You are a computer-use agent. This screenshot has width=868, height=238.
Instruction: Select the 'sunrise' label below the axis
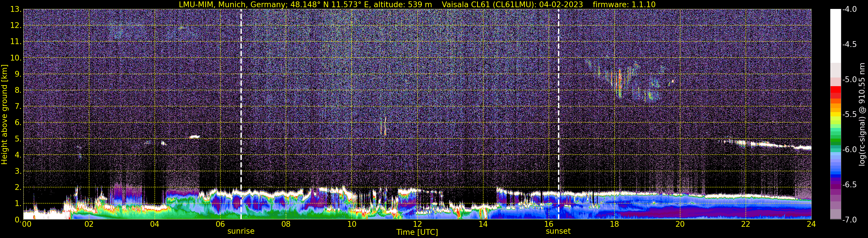(241, 231)
